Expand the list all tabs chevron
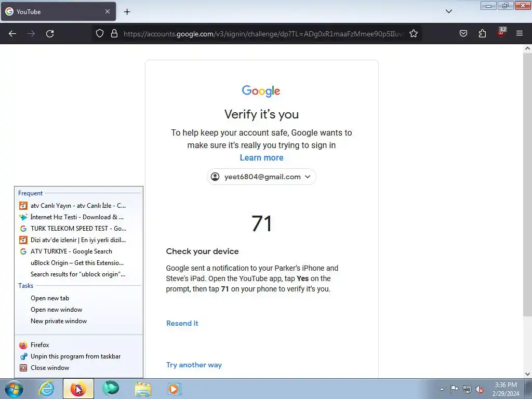The width and height of the screenshot is (532, 399). (x=448, y=11)
